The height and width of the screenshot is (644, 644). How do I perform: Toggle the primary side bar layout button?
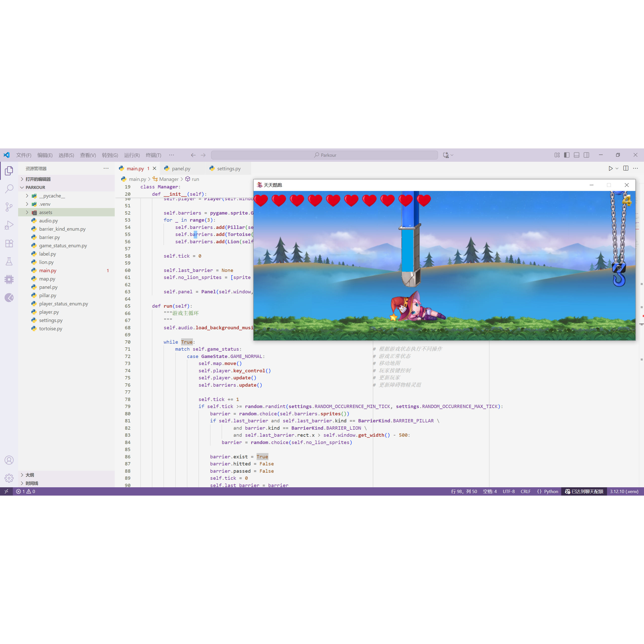point(567,155)
